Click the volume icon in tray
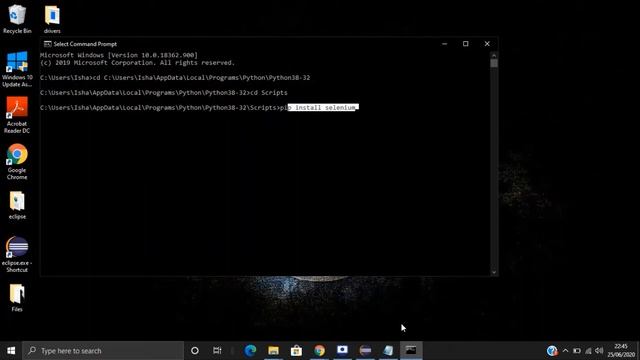The image size is (640, 360). click(599, 351)
